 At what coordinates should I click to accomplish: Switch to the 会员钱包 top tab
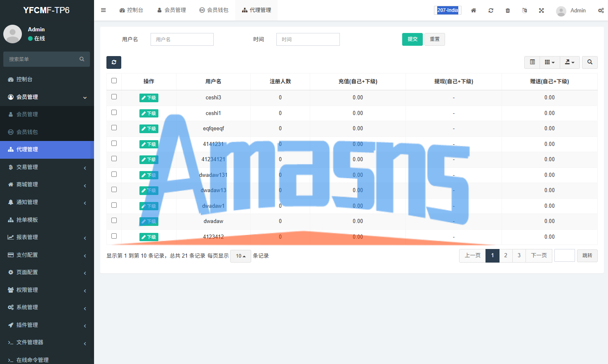click(x=214, y=10)
